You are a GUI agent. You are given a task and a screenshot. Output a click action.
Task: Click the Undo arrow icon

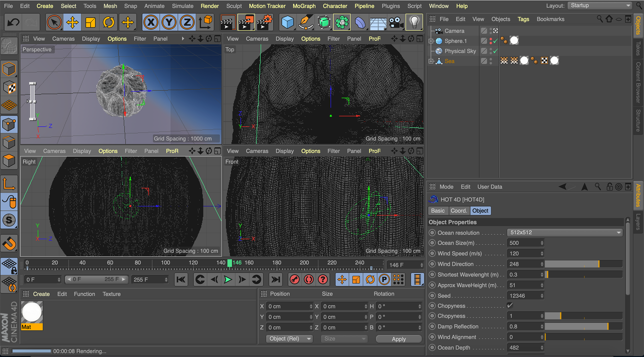[x=13, y=22]
